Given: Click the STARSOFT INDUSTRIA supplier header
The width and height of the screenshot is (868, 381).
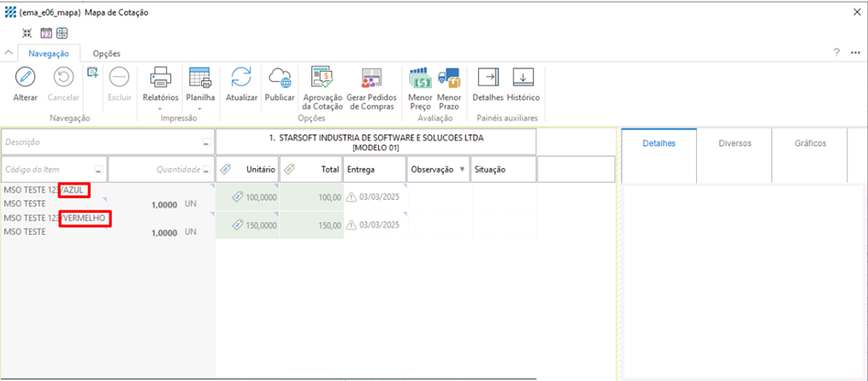Looking at the screenshot, I should coord(376,143).
